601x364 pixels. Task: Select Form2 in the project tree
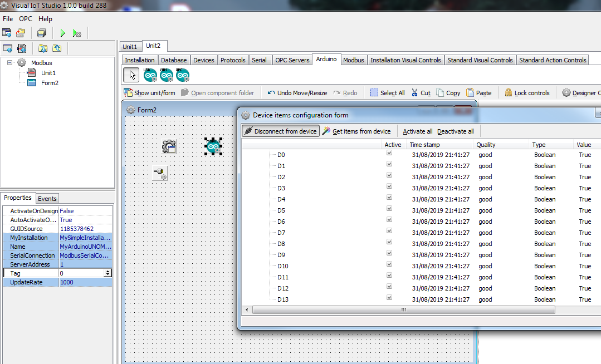click(x=50, y=83)
